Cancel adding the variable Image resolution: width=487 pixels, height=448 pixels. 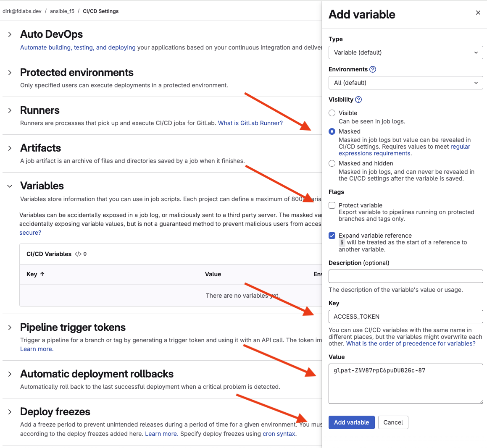click(393, 422)
